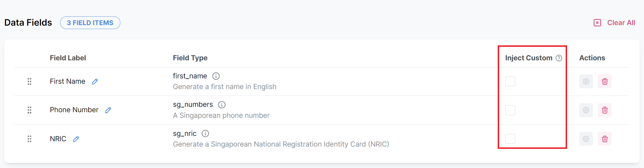
Task: Open settings for the Phone Number field
Action: [x=586, y=110]
